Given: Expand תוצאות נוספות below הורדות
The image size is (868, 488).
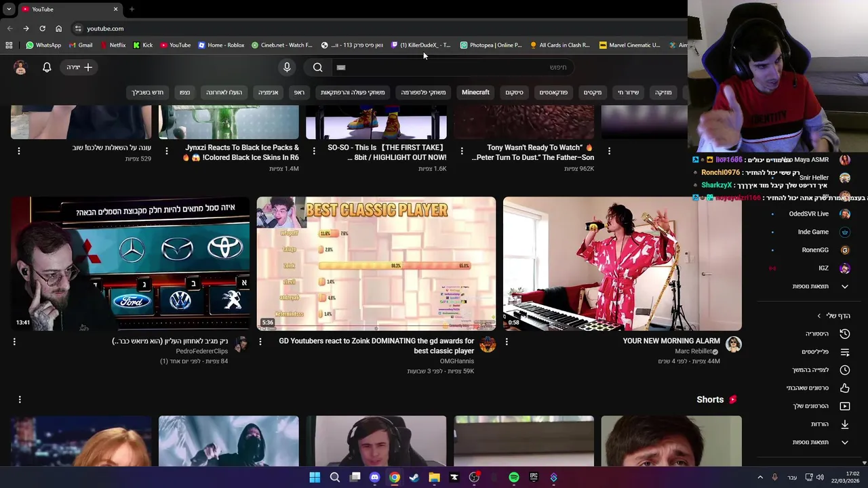Looking at the screenshot, I should pyautogui.click(x=821, y=442).
